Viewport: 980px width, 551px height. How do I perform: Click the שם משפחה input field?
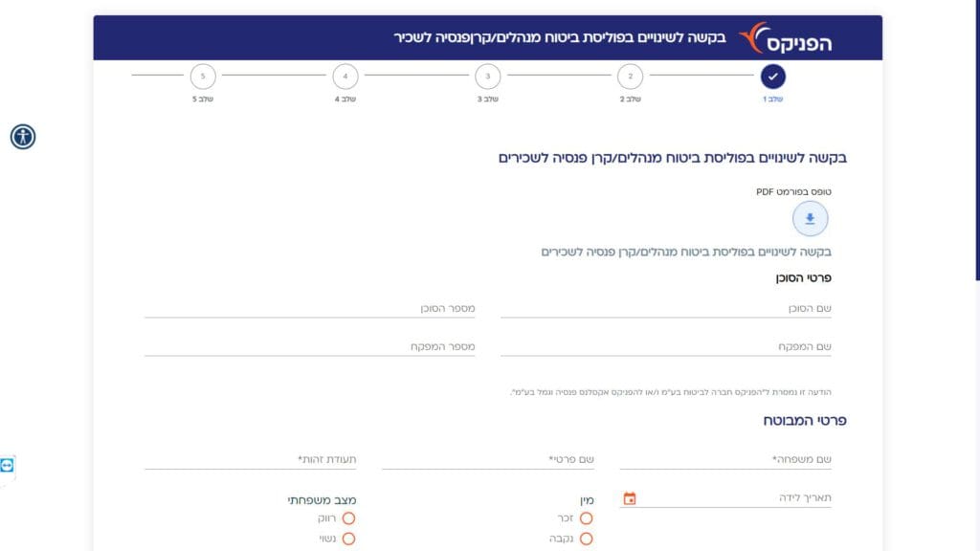click(724, 460)
